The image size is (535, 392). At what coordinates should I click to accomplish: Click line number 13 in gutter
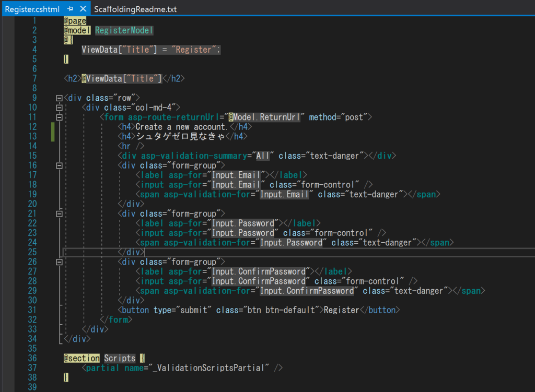point(32,136)
